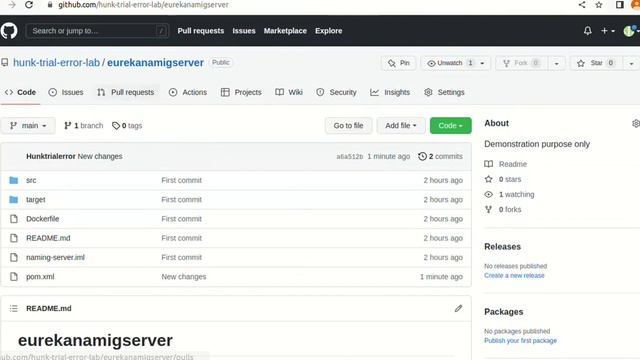Focus the Search or jump to field

coord(97,31)
